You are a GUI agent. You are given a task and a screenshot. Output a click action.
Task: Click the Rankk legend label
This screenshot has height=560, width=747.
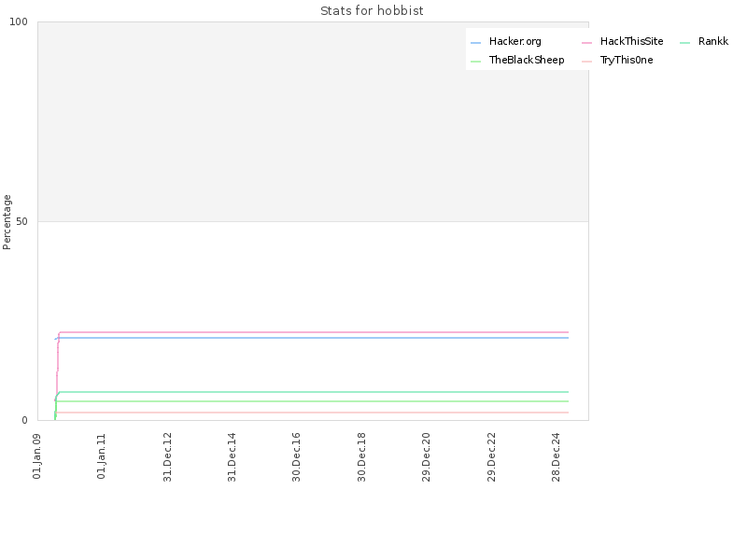(x=713, y=41)
